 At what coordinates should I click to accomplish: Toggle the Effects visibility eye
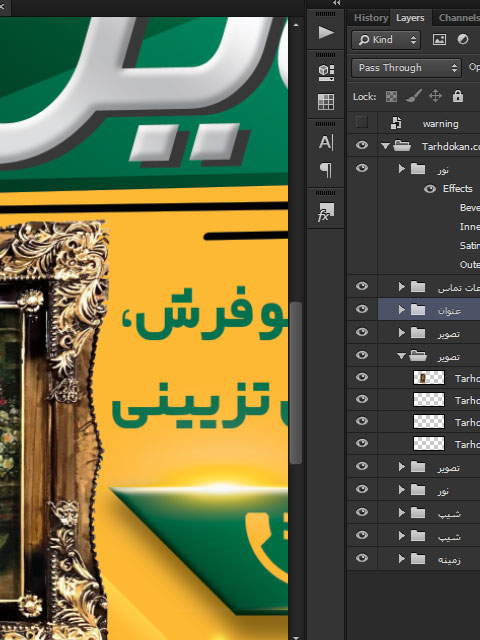(x=430, y=189)
